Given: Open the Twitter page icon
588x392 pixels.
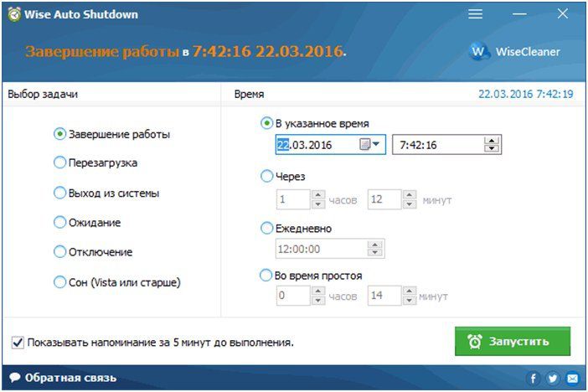Looking at the screenshot, I should pos(553,378).
